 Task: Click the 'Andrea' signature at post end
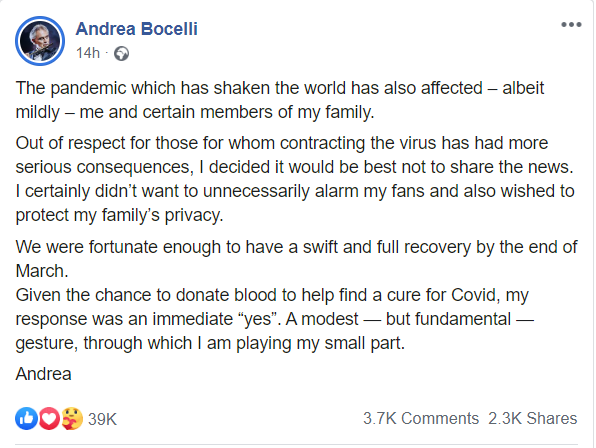click(x=43, y=374)
